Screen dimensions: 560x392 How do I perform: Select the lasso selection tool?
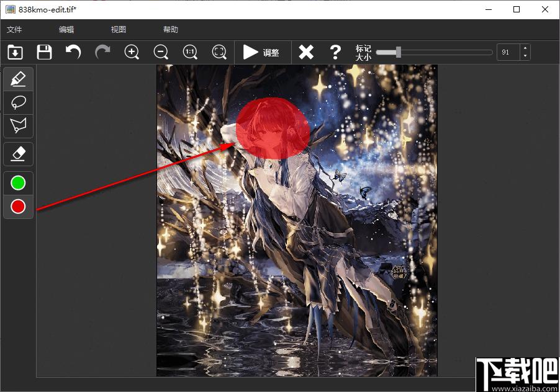(18, 102)
